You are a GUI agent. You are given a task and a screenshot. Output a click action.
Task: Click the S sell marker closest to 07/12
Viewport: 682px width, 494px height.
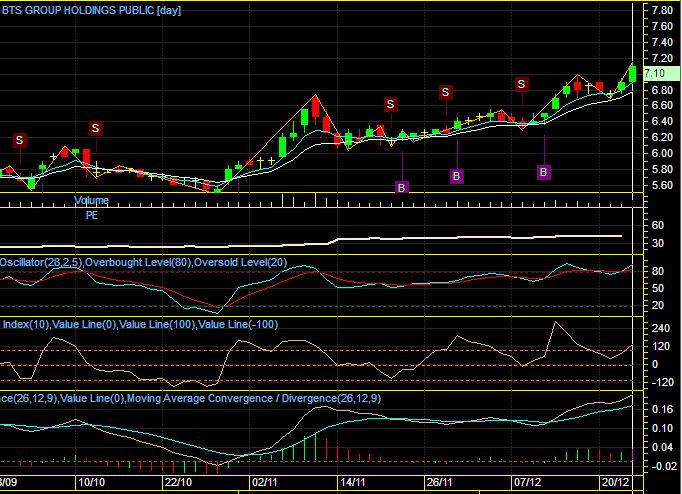point(522,84)
